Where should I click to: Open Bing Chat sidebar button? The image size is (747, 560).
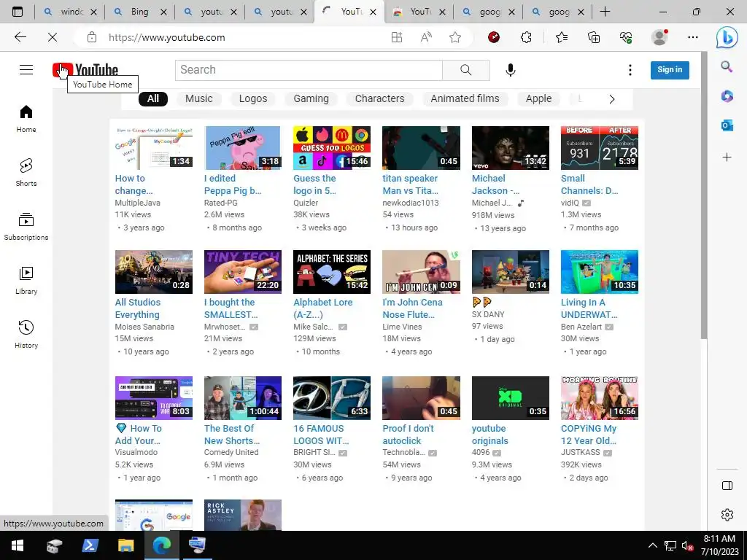coord(727,37)
